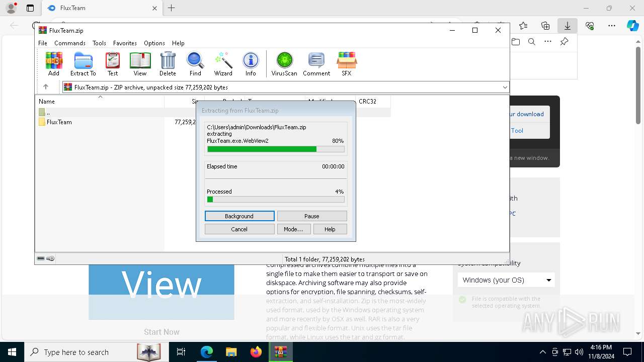
Task: Pin the downloads panel
Action: pyautogui.click(x=564, y=42)
